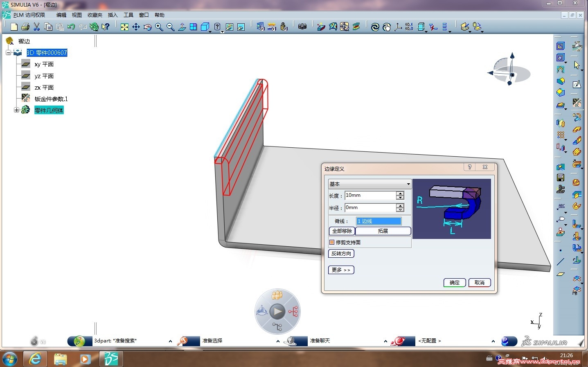Expand the 准备聊天 bar arrow
Screen dimensions: 588x367
pyautogui.click(x=385, y=341)
